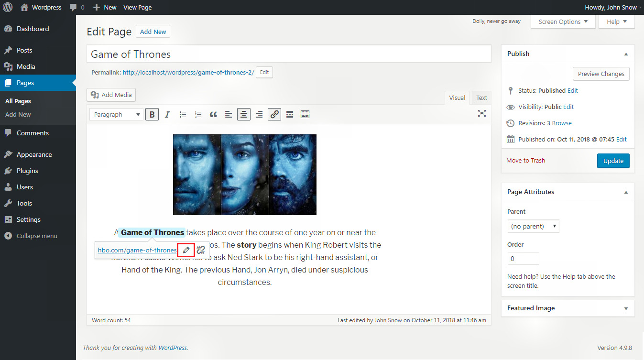
Task: Click the hbo.com/game-of-thrones link
Action: pos(137,250)
